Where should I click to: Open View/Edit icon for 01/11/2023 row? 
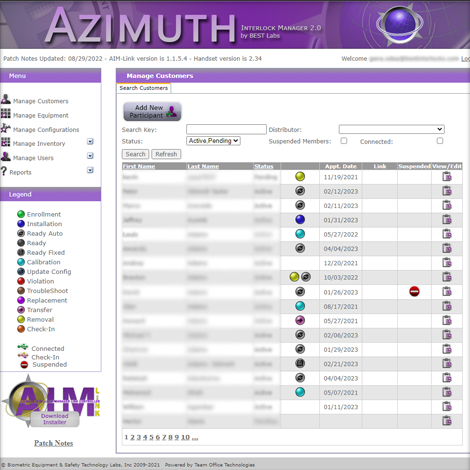pos(447,407)
